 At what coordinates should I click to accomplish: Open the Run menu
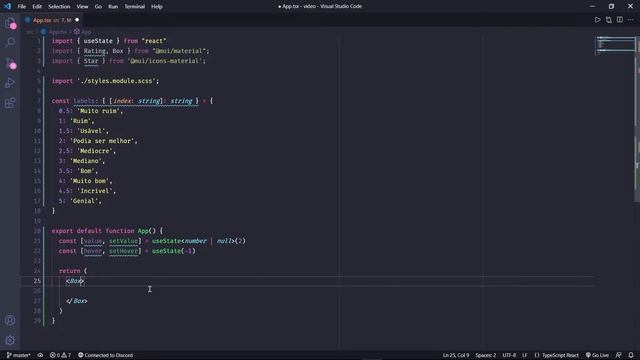point(113,7)
